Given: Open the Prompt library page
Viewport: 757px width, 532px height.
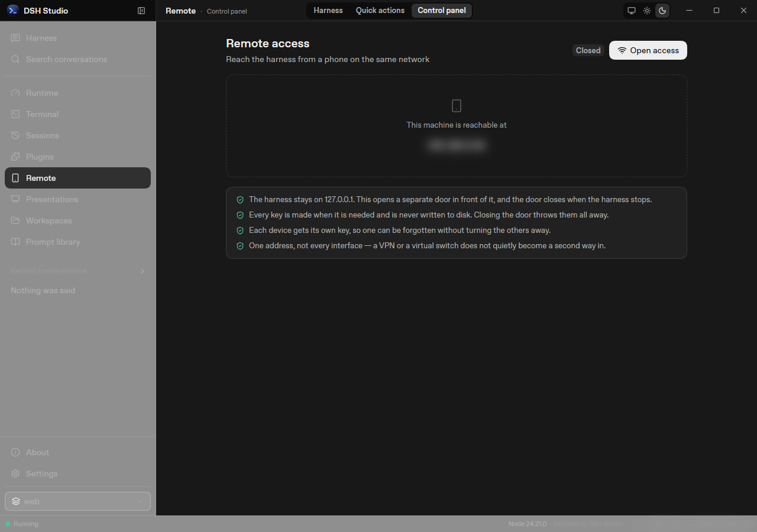Looking at the screenshot, I should [x=77, y=242].
